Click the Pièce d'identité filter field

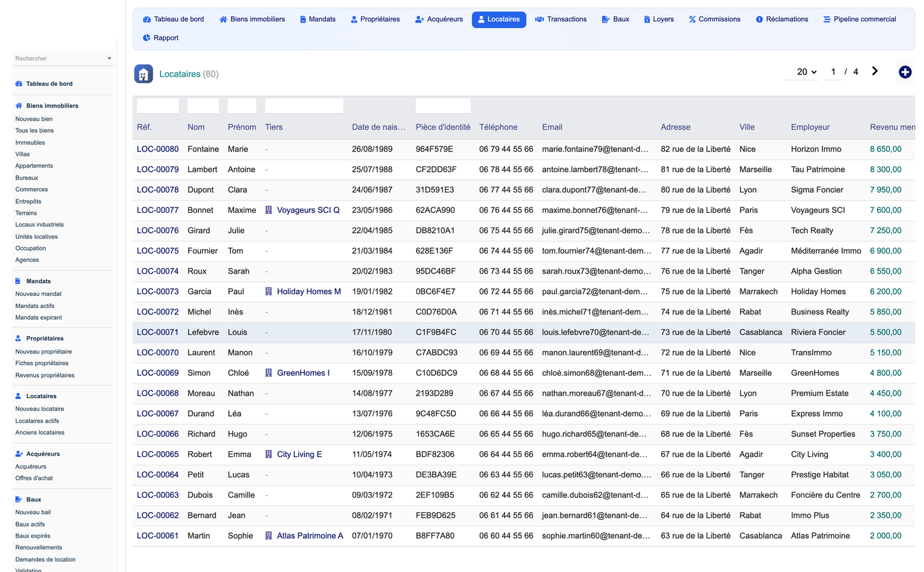pos(443,106)
